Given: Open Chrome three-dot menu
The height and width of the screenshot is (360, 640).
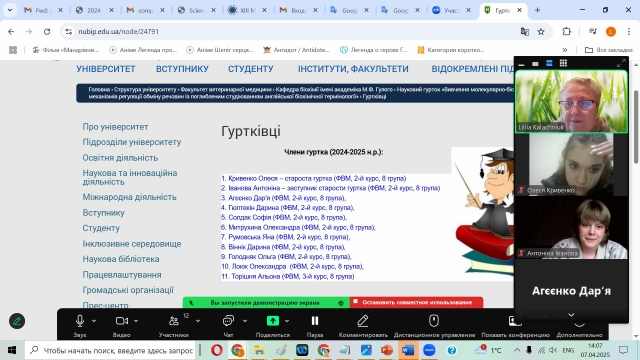Looking at the screenshot, I should [629, 31].
